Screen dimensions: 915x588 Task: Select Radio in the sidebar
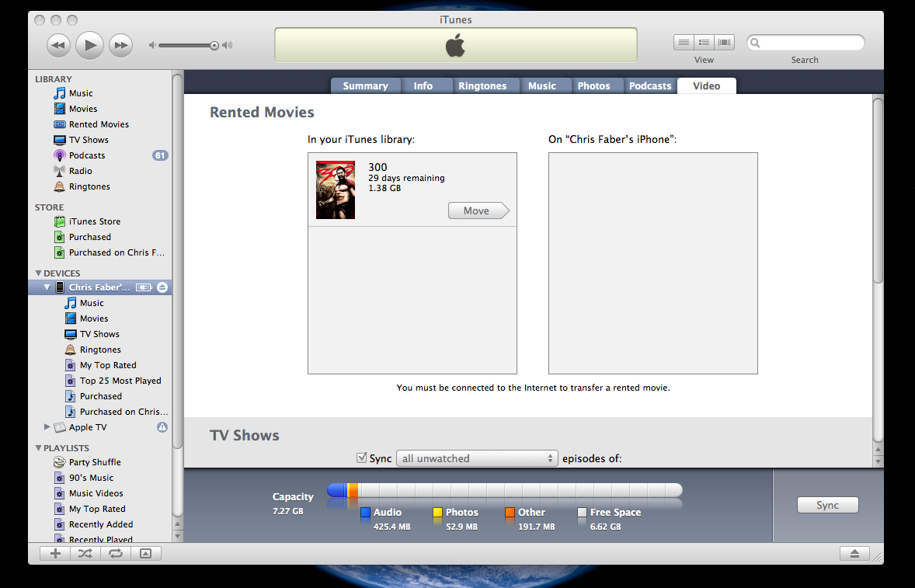click(x=81, y=171)
